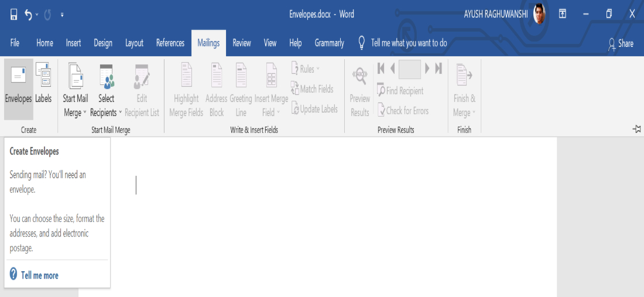Go to last record arrow
Viewport: 644px width, 297px height.
(439, 68)
